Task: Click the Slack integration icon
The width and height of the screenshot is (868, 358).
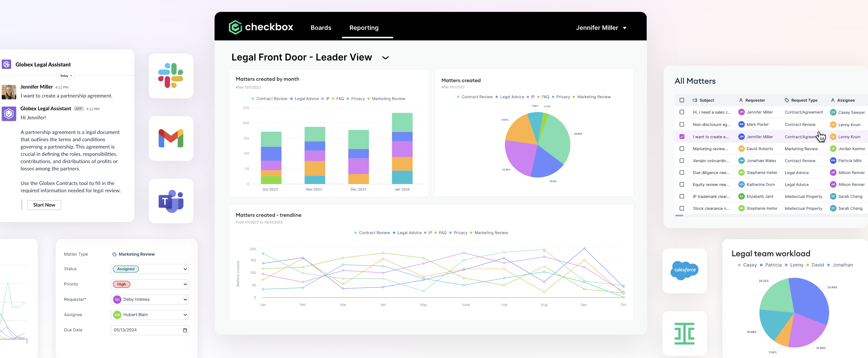Action: coord(171,75)
